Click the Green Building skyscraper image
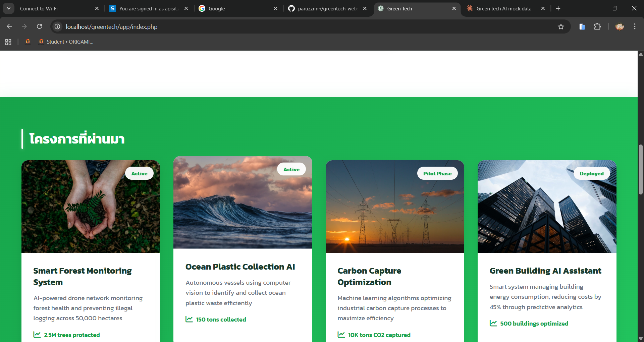The height and width of the screenshot is (342, 644). (x=547, y=215)
